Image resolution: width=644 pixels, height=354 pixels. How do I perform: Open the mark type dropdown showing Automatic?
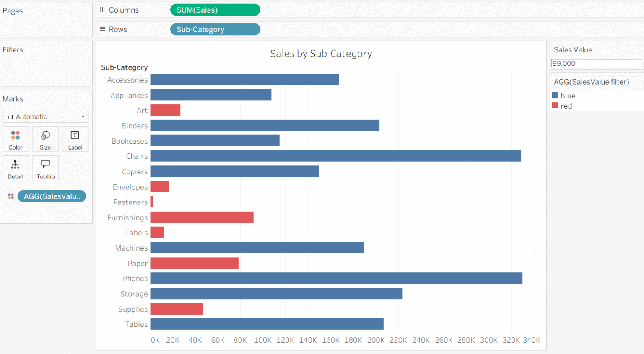click(x=45, y=116)
